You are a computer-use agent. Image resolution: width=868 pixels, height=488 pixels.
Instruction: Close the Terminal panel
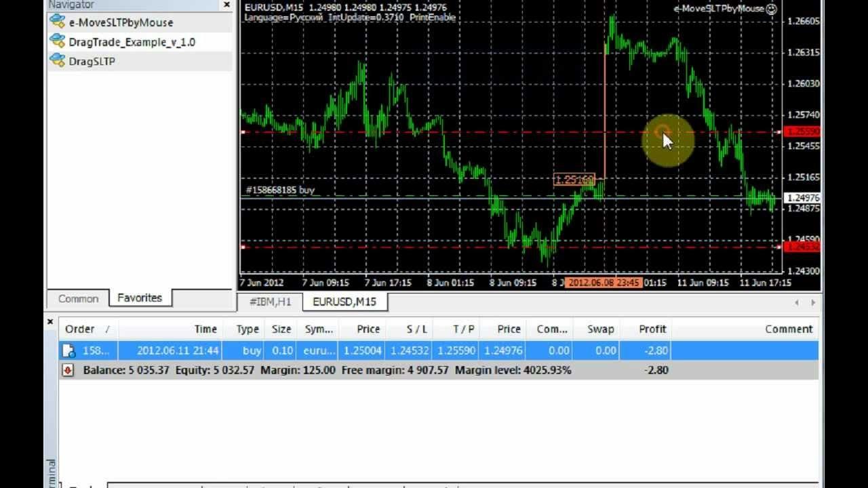[x=50, y=321]
